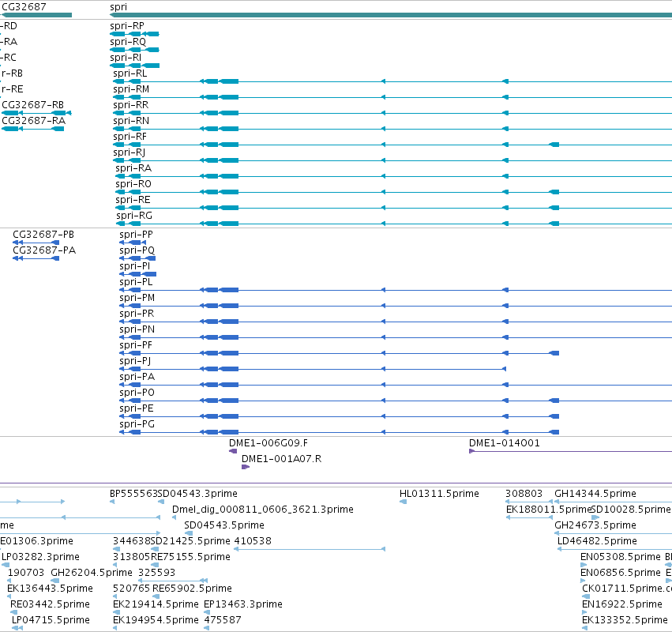This screenshot has height=632, width=672.
Task: Click the EN05308.5prime EST label
Action: coord(620,558)
